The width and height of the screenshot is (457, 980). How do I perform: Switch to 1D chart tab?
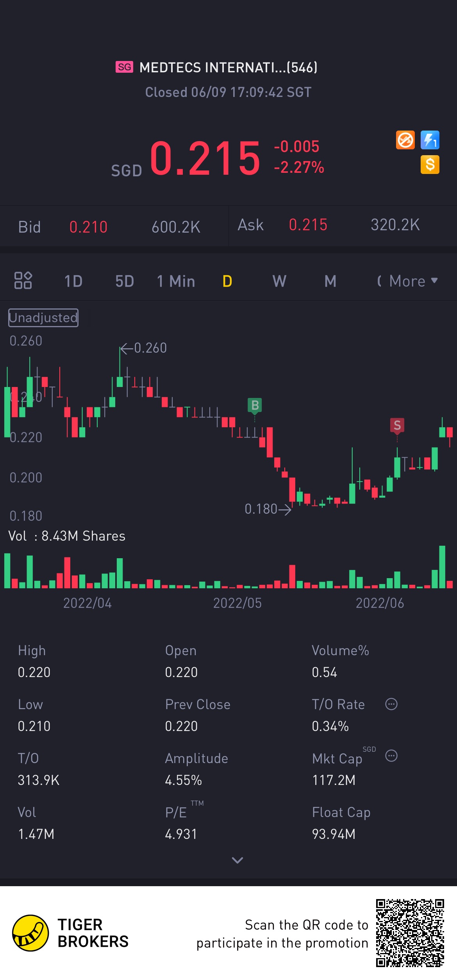click(73, 281)
